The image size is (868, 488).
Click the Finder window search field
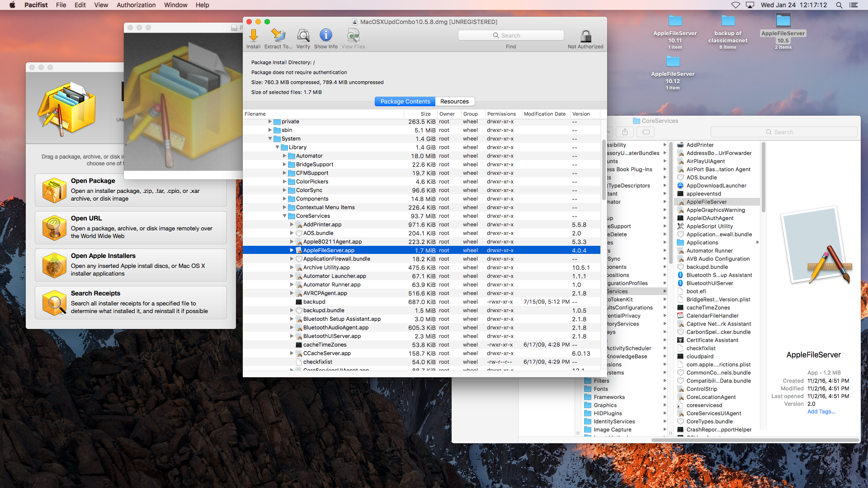783,132
